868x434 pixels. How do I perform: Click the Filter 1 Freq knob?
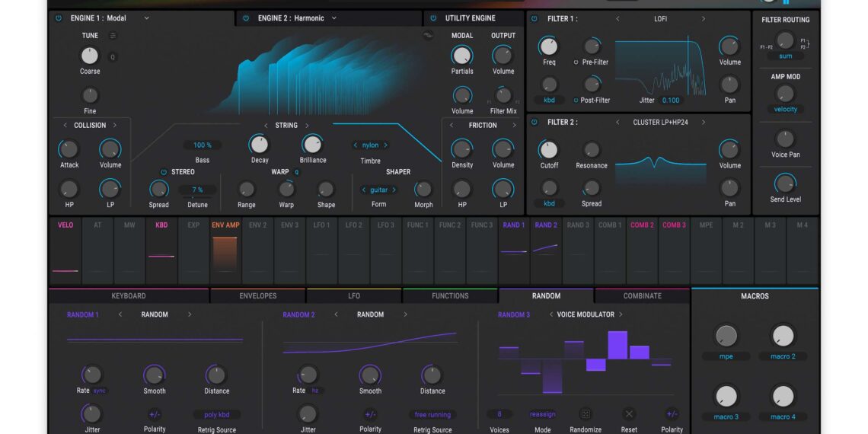(x=548, y=46)
